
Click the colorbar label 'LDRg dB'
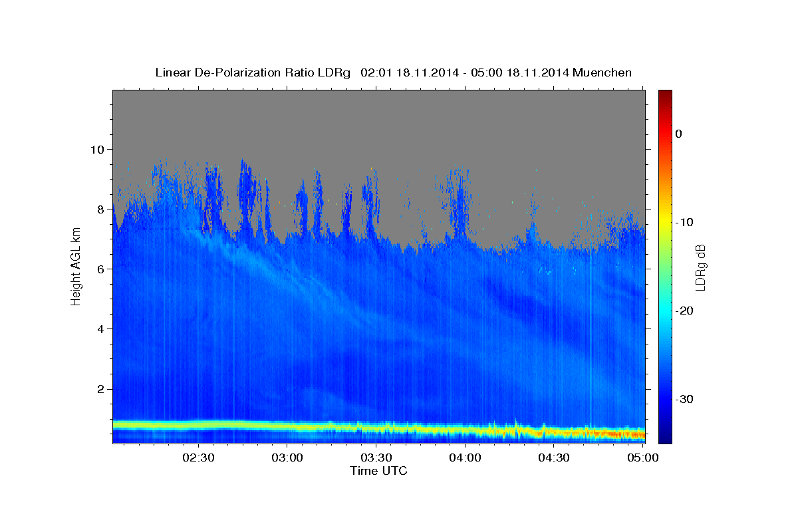(x=700, y=267)
